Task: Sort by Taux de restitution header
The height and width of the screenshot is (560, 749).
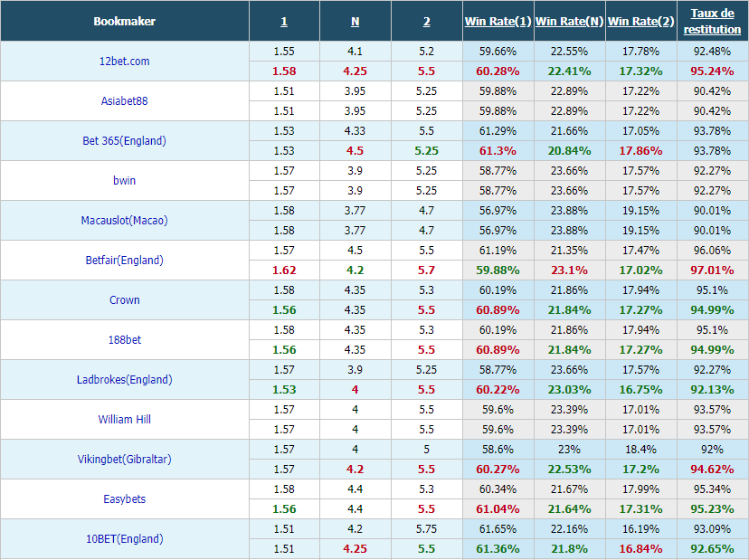Action: tap(712, 22)
